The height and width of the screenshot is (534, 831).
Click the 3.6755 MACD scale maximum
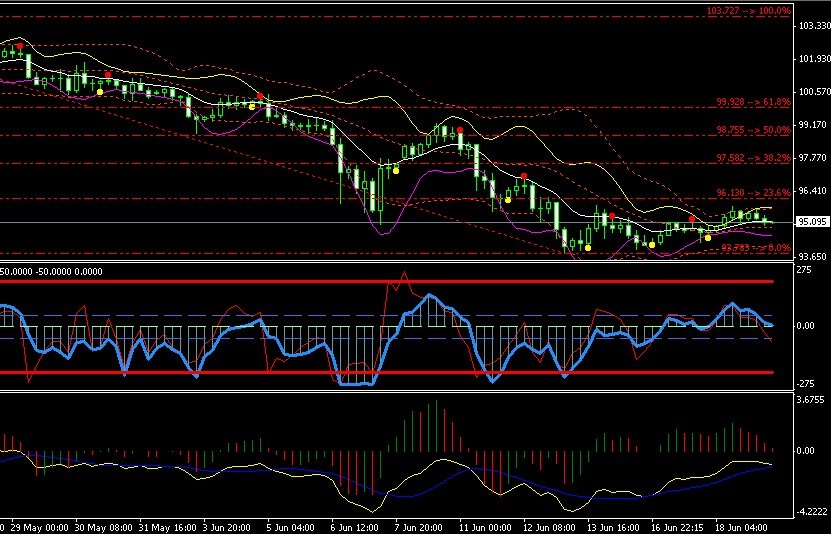[811, 399]
